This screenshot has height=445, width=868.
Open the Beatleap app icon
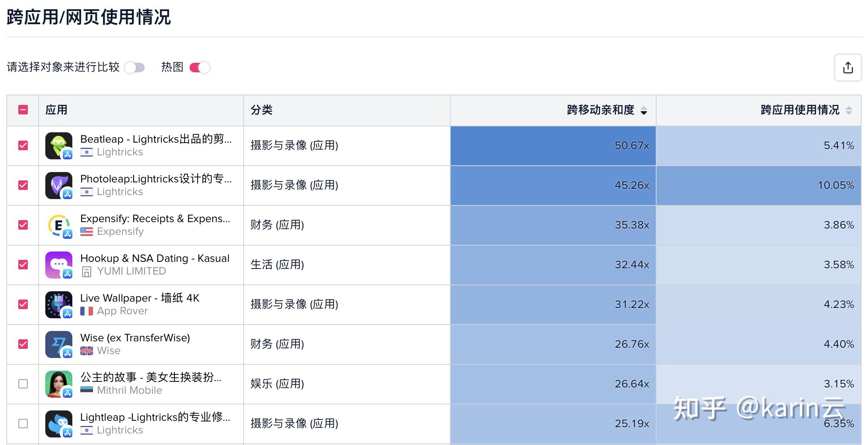[x=59, y=145]
